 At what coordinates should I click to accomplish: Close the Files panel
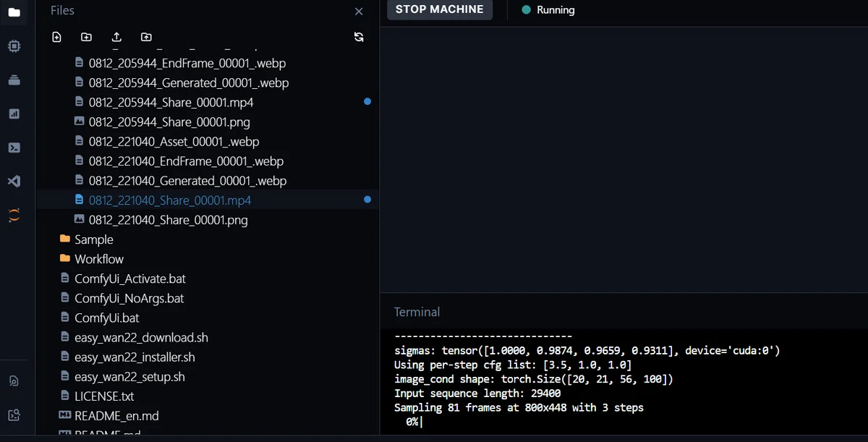359,12
